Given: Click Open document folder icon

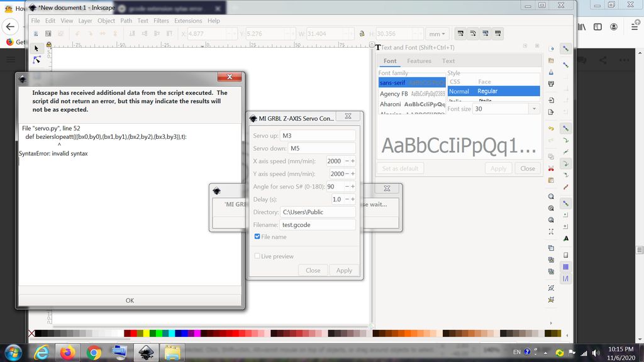Looking at the screenshot, I should [551, 61].
